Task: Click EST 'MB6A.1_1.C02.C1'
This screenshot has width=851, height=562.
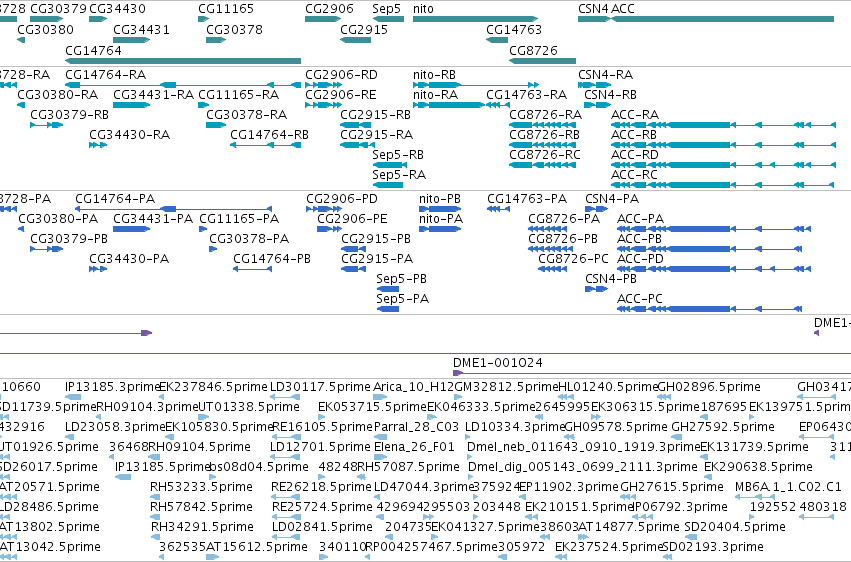Action: (x=788, y=487)
